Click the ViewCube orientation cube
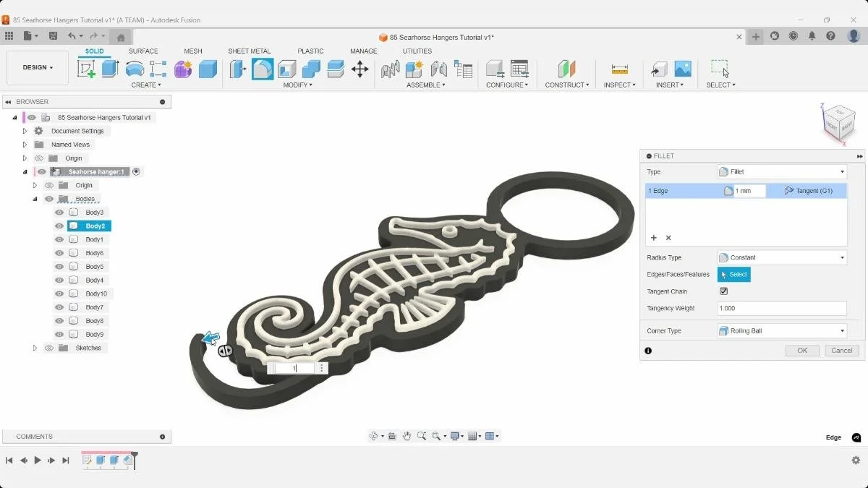868x488 pixels. [x=839, y=124]
